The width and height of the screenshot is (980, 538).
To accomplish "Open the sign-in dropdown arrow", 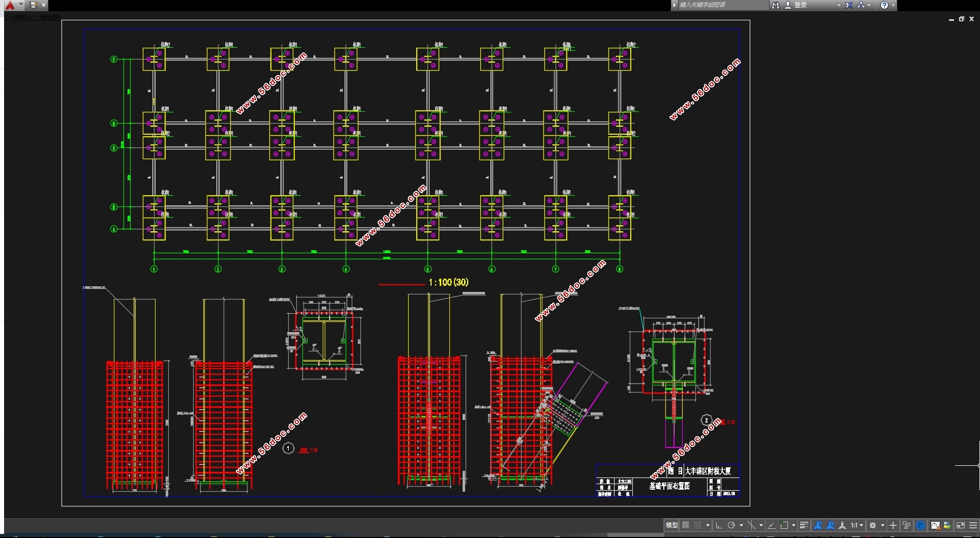I will (839, 5).
